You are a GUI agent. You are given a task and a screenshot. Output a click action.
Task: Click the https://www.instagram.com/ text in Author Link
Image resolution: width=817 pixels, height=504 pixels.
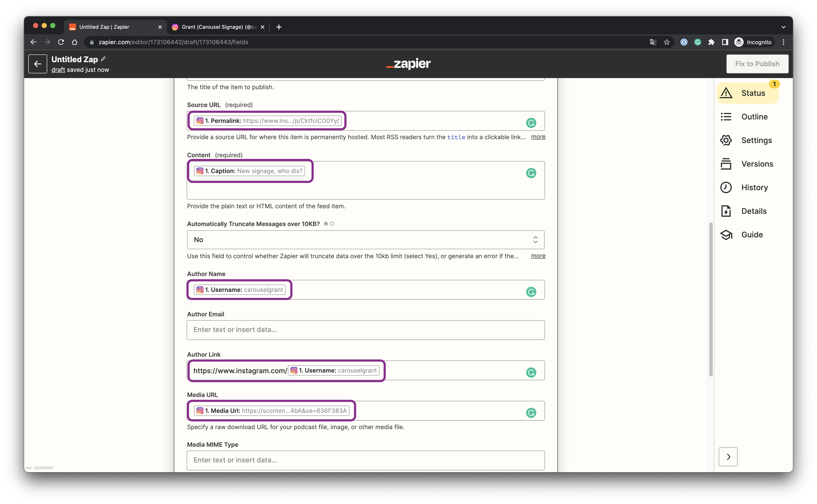click(x=240, y=371)
